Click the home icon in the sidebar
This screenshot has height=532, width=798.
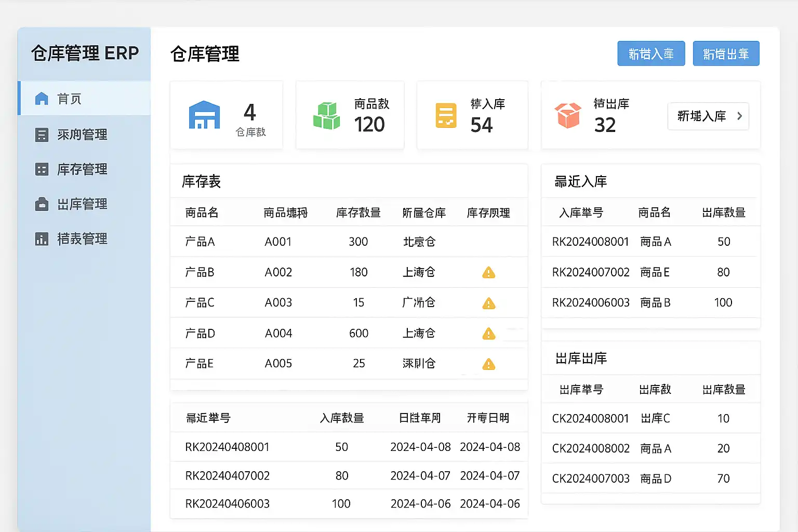pyautogui.click(x=42, y=99)
